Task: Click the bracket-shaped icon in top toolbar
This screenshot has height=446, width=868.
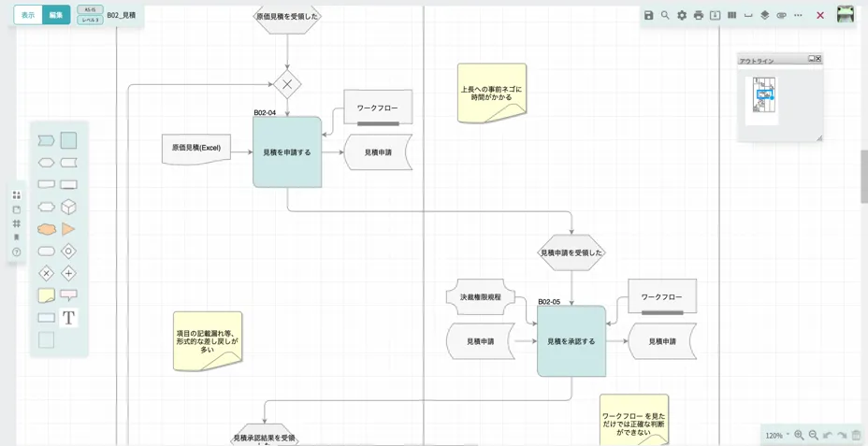Action: coord(748,16)
